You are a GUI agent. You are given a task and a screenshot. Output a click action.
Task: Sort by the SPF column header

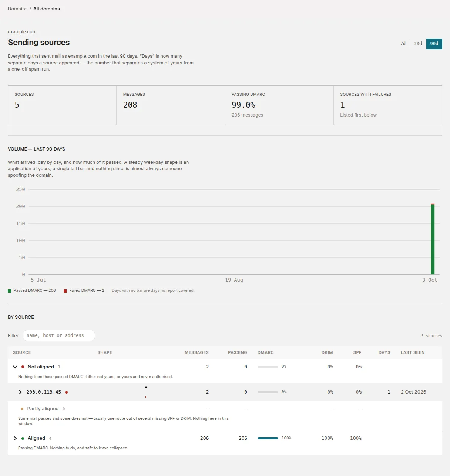(357, 352)
